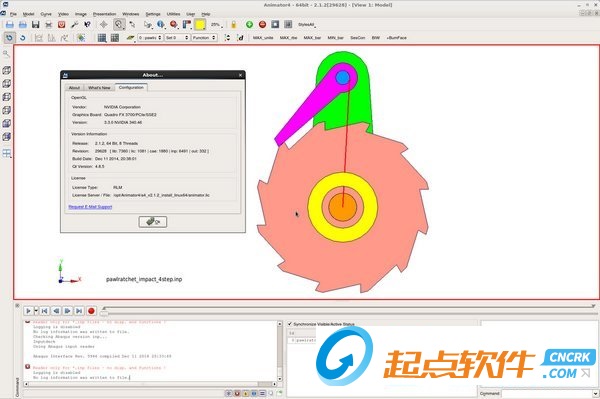This screenshot has width=600, height=399.
Task: Click the blue info icon
Action: [161, 24]
